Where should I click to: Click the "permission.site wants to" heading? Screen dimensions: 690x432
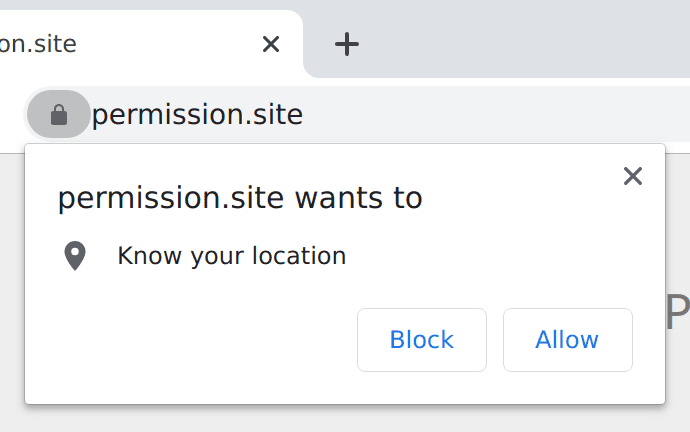[240, 198]
